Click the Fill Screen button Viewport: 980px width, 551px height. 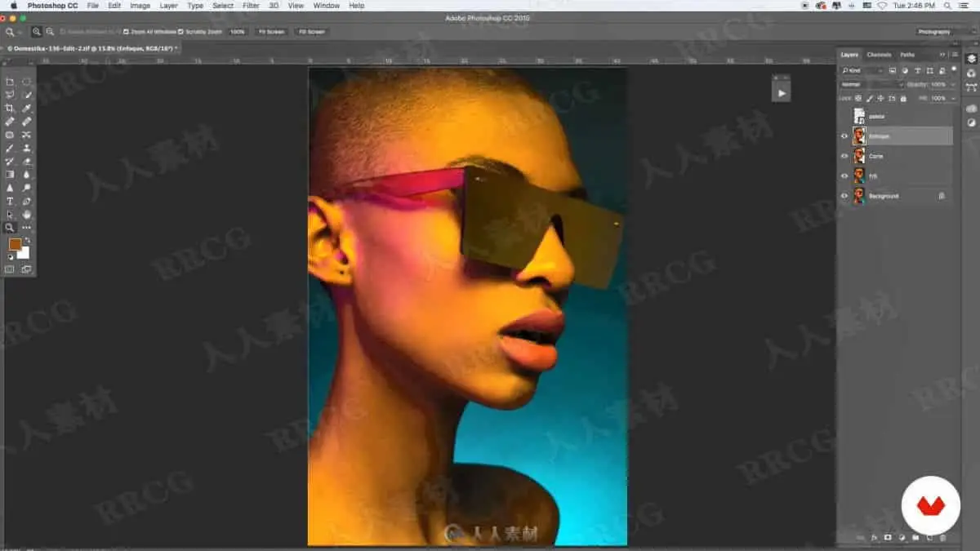(x=311, y=31)
